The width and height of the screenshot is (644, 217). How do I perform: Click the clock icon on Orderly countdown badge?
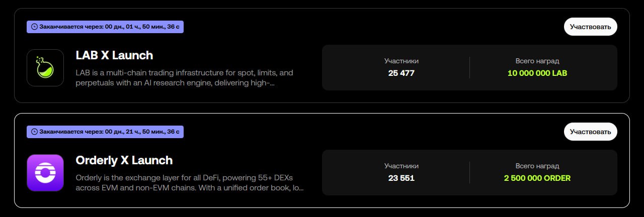(34, 132)
